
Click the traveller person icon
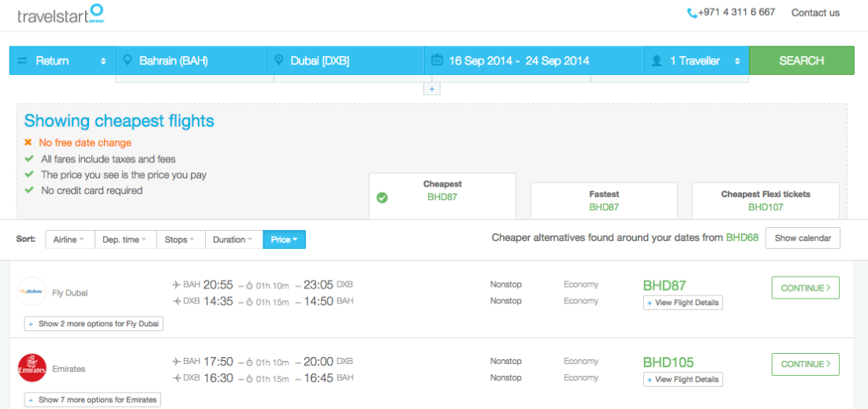click(x=657, y=61)
